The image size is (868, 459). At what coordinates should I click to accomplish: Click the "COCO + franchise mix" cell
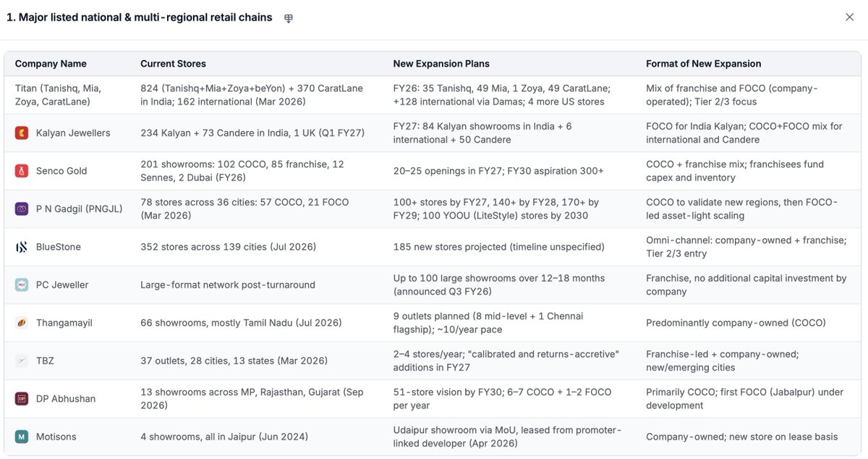tap(735, 171)
